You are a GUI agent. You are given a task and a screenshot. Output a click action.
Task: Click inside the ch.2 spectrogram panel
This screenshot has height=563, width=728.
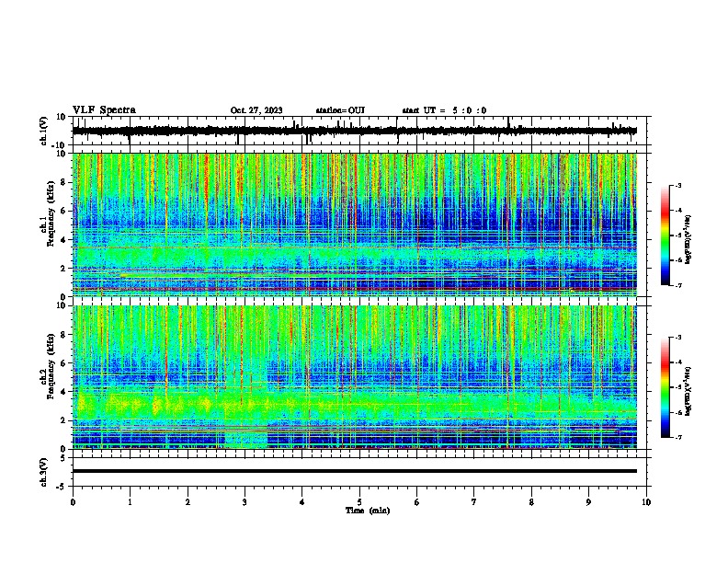pyautogui.click(x=355, y=377)
